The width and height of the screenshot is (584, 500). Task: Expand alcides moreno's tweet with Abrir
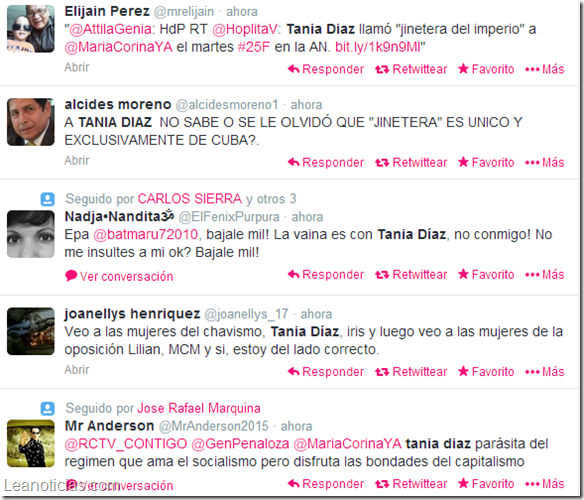(x=77, y=161)
